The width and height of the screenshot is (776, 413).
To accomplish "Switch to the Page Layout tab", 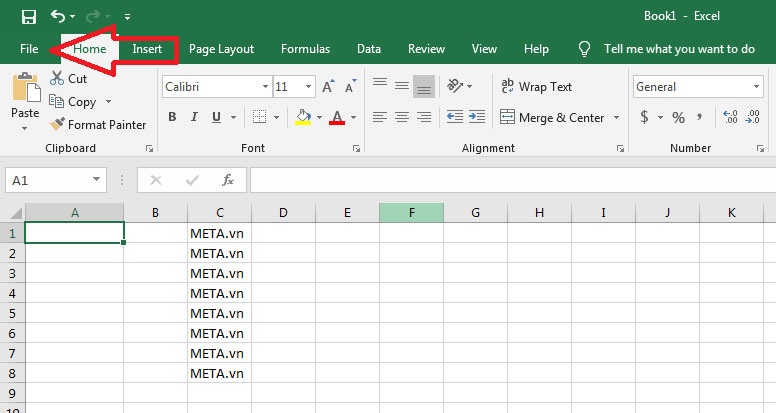I will [221, 48].
